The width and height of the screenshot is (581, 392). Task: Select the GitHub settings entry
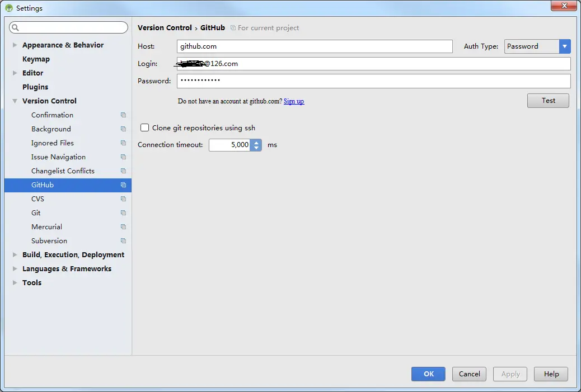(68, 185)
